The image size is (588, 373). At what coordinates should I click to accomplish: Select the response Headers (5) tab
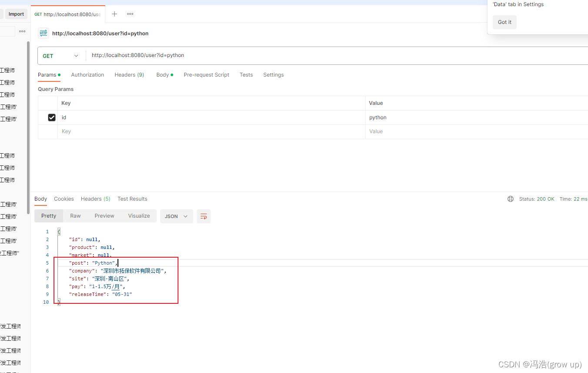(x=95, y=199)
